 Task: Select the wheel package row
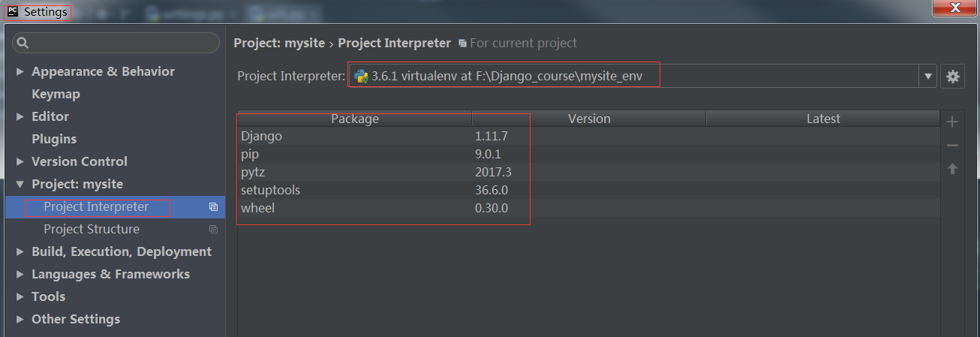588,209
